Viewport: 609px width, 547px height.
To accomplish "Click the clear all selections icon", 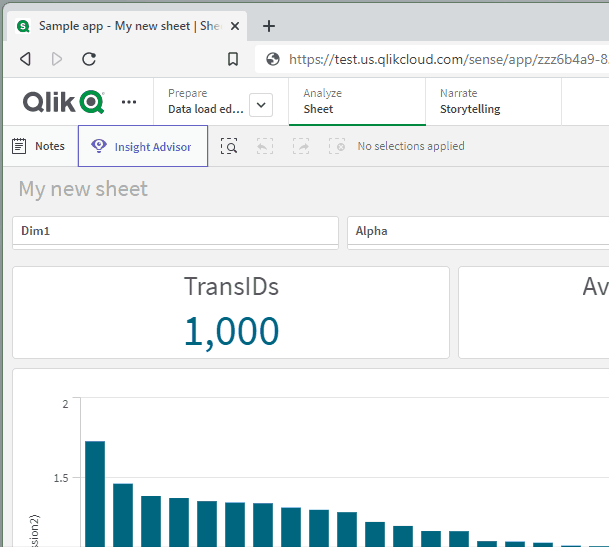I will 337,147.
